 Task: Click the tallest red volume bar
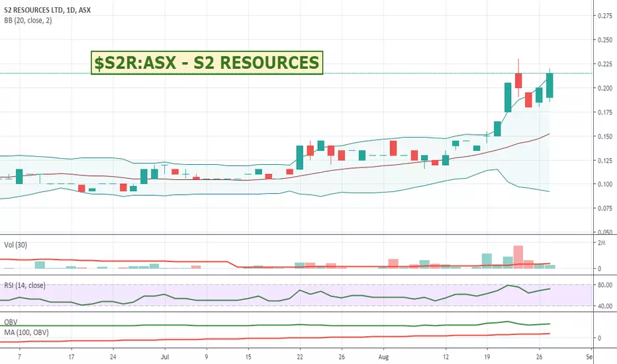(518, 257)
